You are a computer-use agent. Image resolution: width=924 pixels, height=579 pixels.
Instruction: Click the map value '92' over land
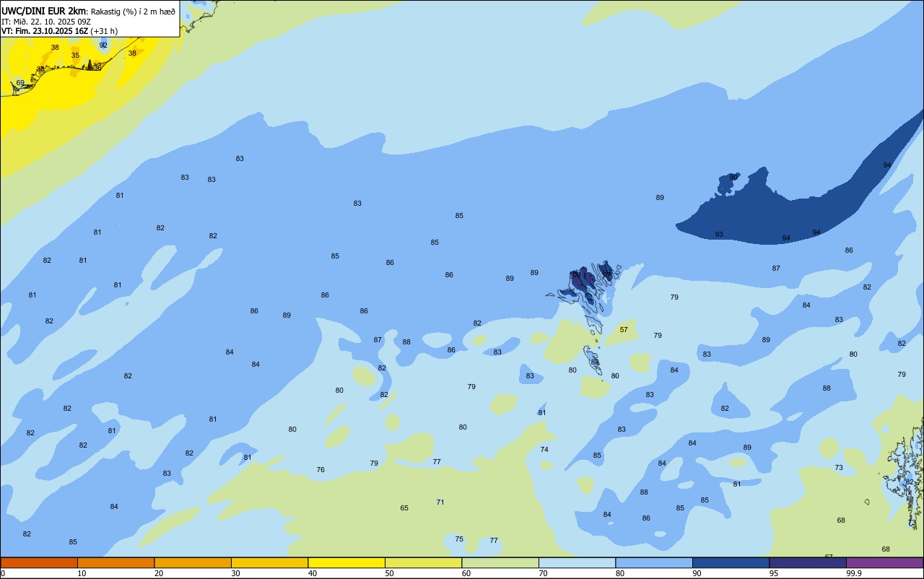(x=103, y=45)
